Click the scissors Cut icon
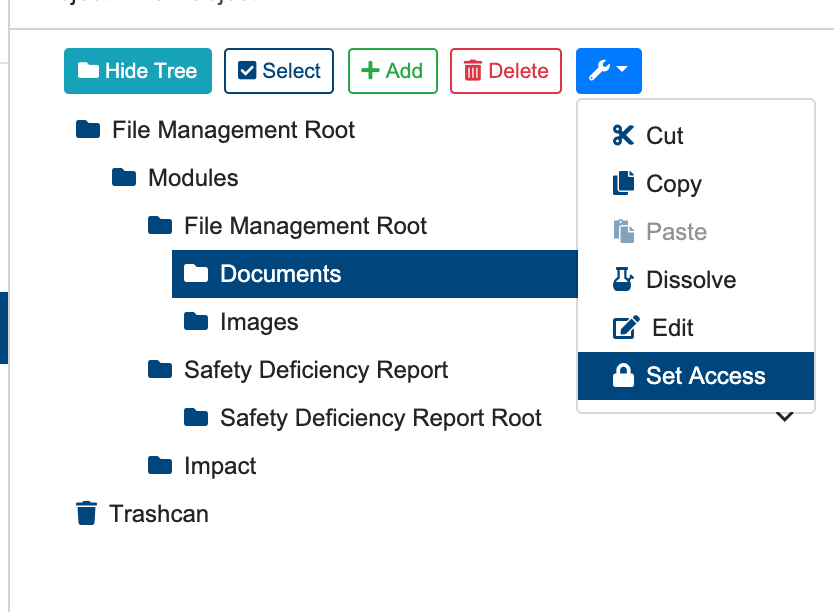This screenshot has width=834, height=612. 623,136
